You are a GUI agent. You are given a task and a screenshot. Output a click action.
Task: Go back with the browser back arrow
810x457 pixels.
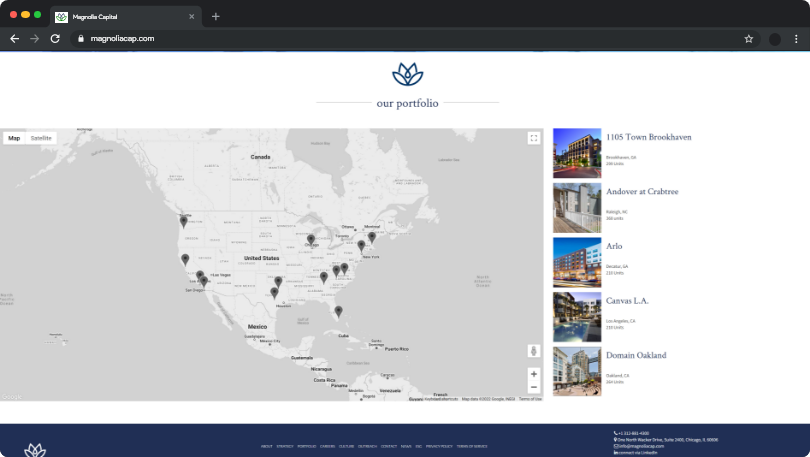14,39
